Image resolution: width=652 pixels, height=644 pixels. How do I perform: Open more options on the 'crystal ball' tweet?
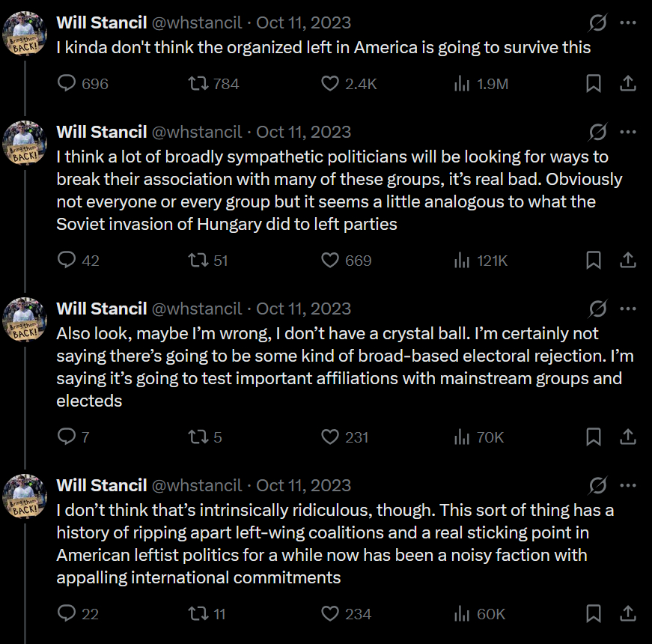pos(628,309)
